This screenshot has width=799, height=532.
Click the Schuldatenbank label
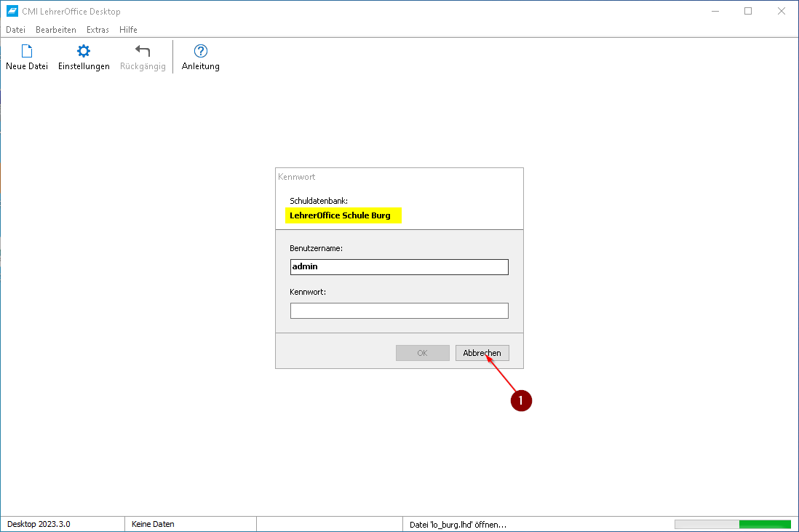[x=319, y=201]
